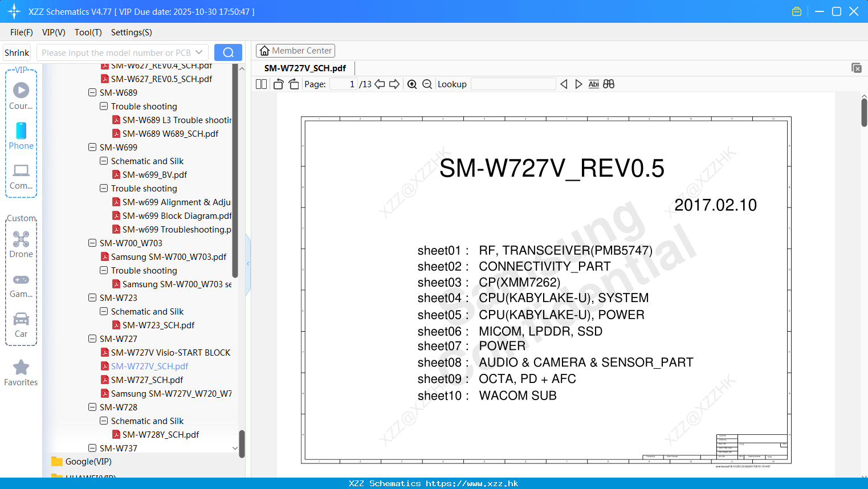868x489 pixels.
Task: Click the Shrink button
Action: [17, 52]
